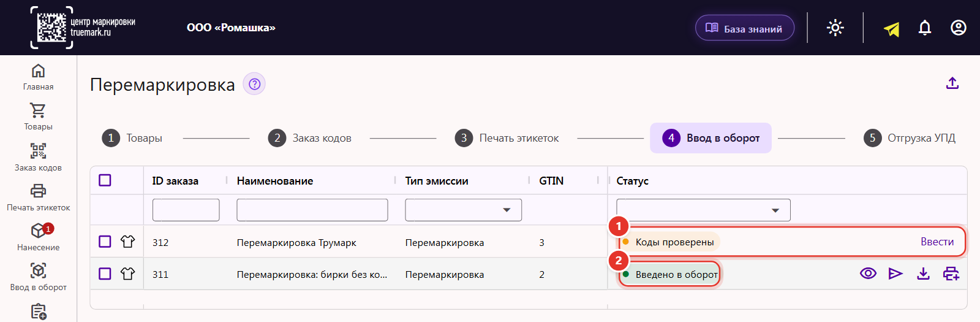
Task: Click the ID заказа column header
Action: [175, 181]
